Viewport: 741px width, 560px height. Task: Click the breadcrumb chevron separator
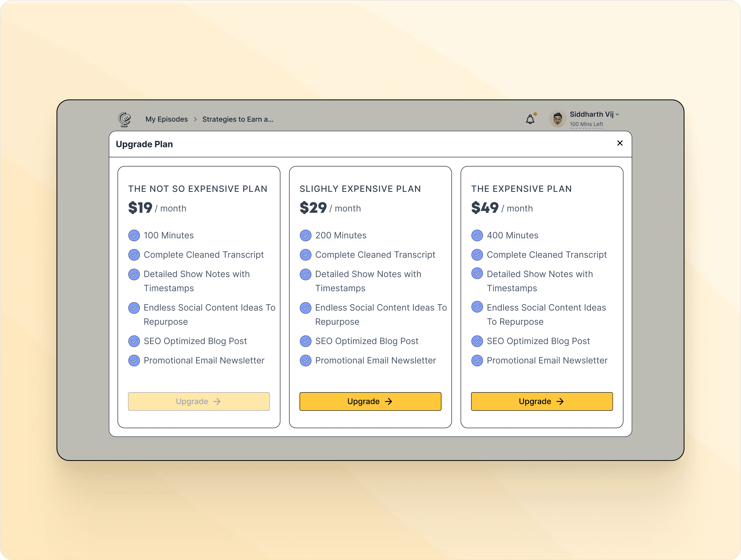pyautogui.click(x=195, y=119)
